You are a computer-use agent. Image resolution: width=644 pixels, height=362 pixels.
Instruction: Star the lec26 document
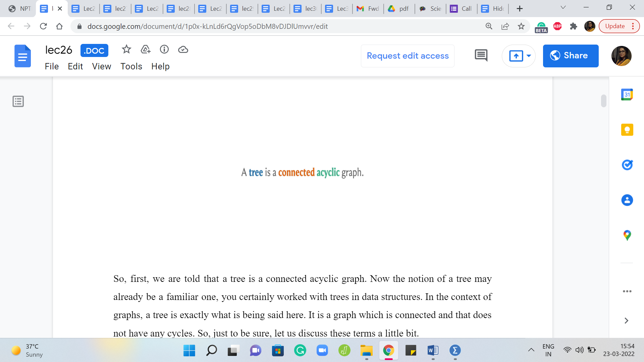tap(126, 50)
